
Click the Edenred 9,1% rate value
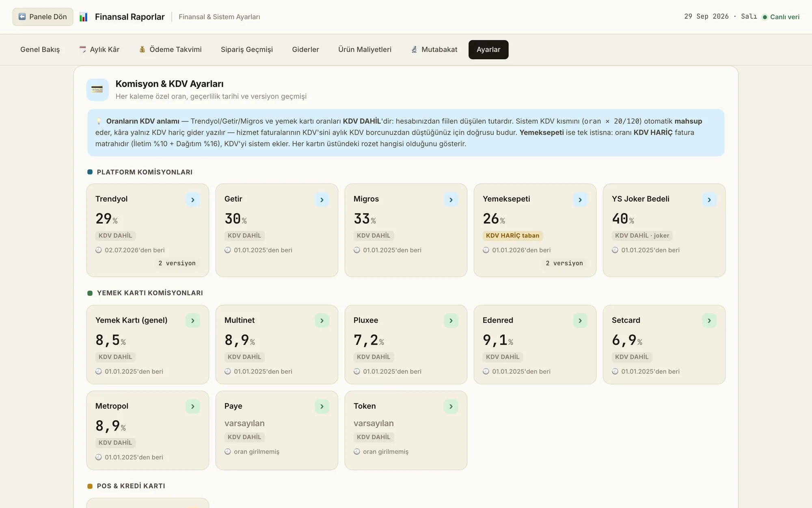(498, 340)
